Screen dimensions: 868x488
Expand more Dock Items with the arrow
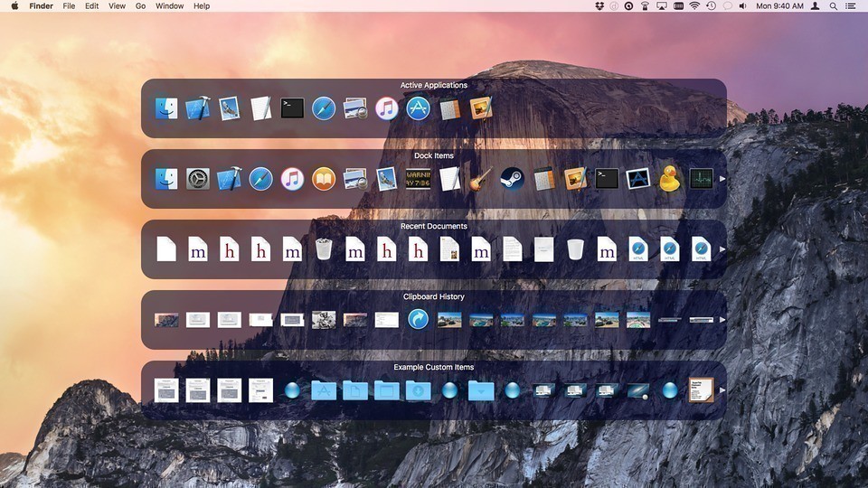coord(722,179)
